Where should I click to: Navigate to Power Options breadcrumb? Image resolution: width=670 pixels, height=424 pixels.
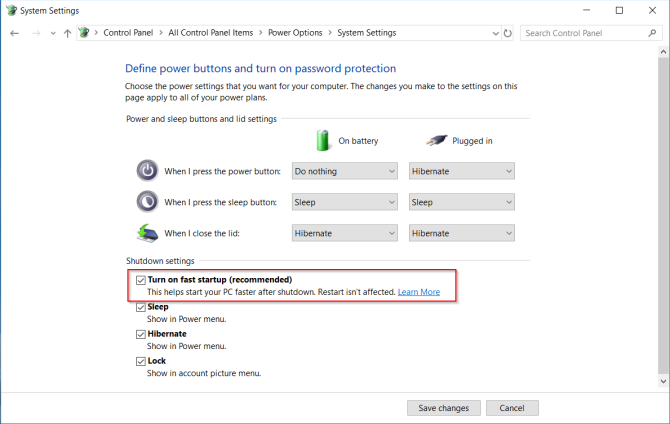(x=295, y=33)
